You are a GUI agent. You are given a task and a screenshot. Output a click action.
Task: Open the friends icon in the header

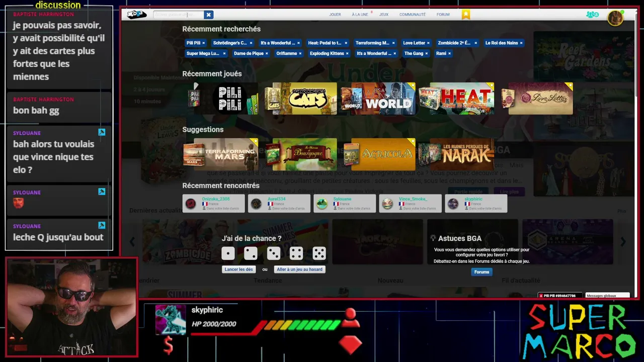[x=592, y=15]
